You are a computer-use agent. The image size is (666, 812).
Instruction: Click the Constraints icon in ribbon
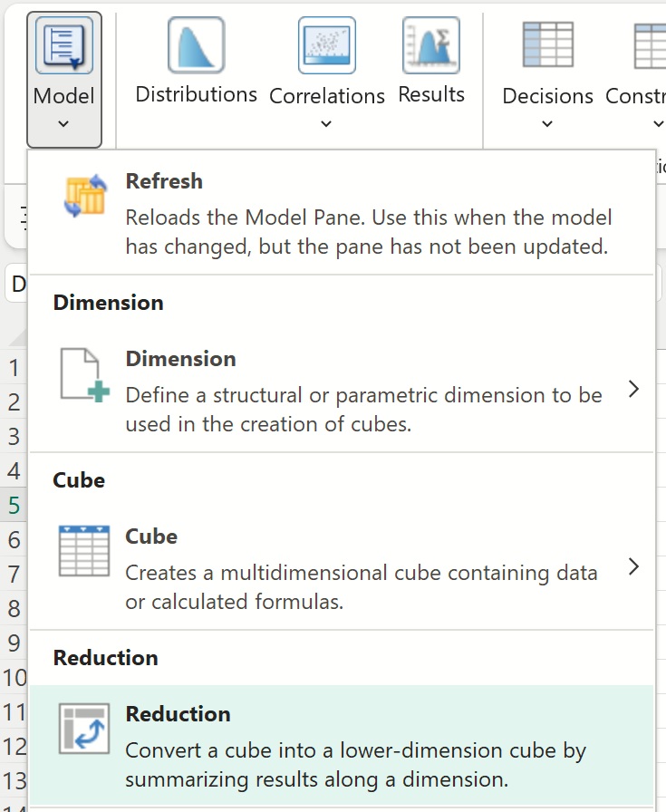[x=651, y=45]
